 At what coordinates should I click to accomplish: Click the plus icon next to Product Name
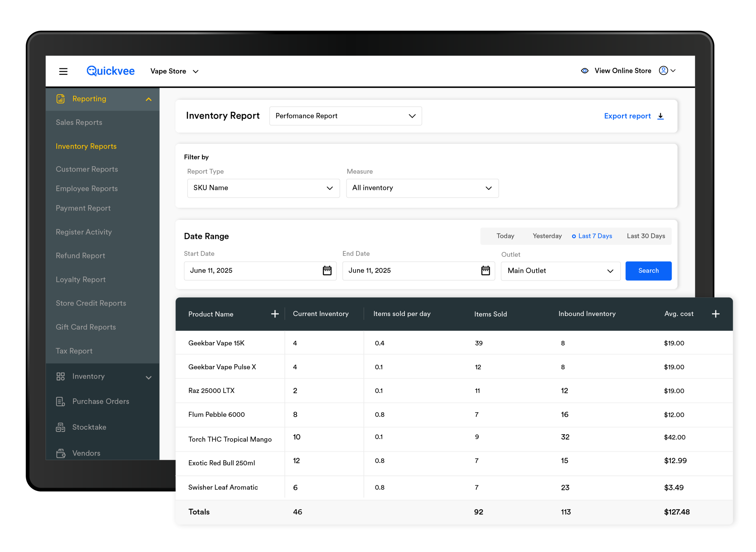[x=275, y=314]
